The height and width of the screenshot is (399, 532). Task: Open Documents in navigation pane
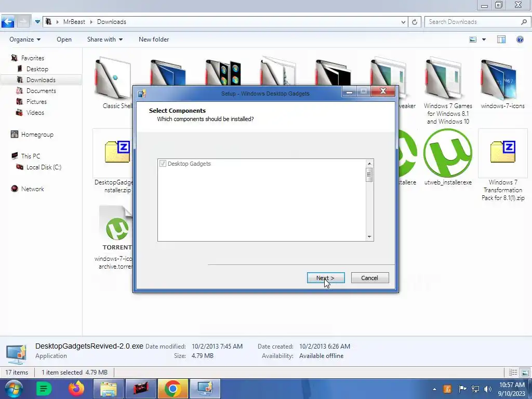41,90
